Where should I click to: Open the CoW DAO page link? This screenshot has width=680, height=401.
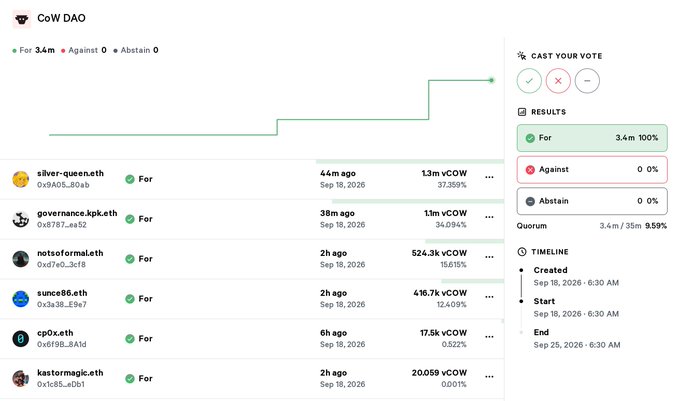[x=61, y=18]
